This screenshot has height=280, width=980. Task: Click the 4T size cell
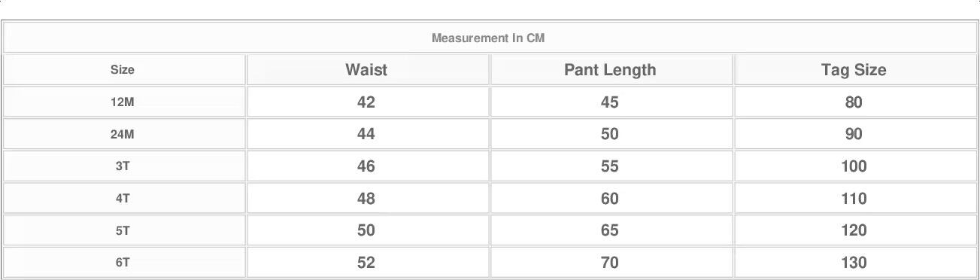(123, 199)
